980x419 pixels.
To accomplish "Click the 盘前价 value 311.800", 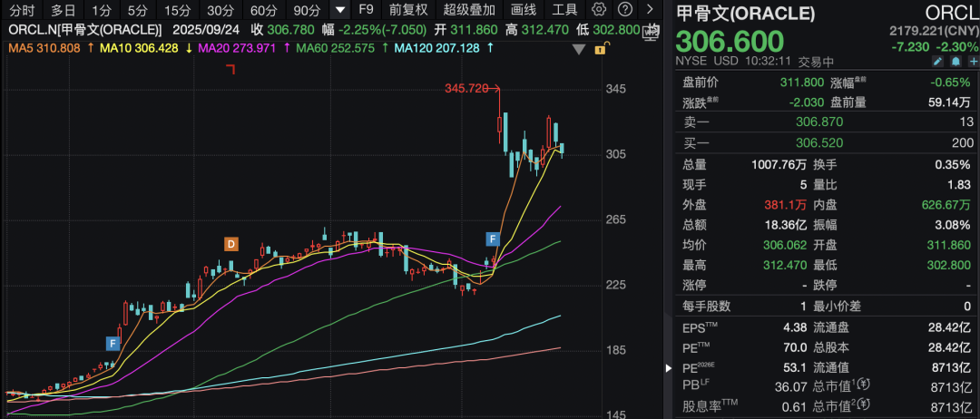I will 802,82.
